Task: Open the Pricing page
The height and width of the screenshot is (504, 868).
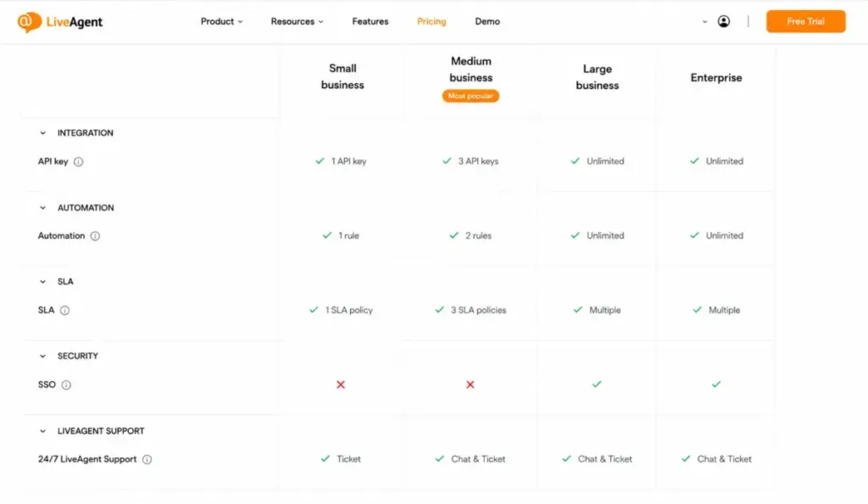Action: pyautogui.click(x=431, y=21)
